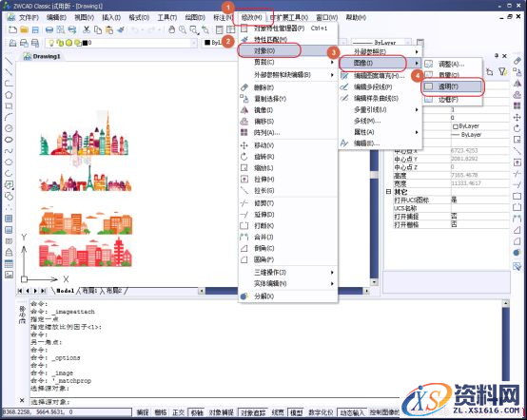Click the command window vertical scrollbar
This screenshot has height=420, width=527.
pyautogui.click(x=505, y=343)
